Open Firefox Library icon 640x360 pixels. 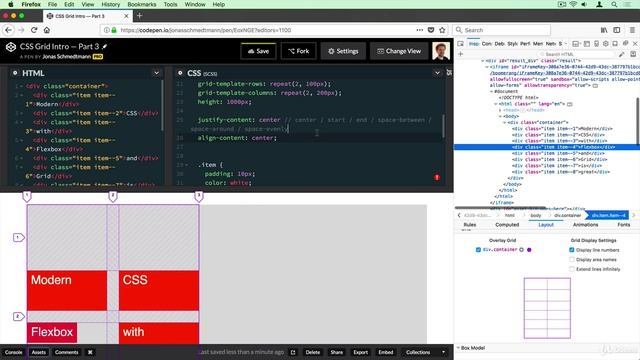point(604,30)
